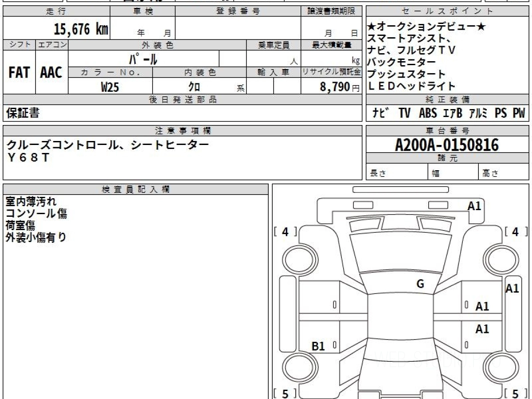532x399 pixels.
Task: Click the リサイクル預託金 label
Action: pyautogui.click(x=331, y=72)
